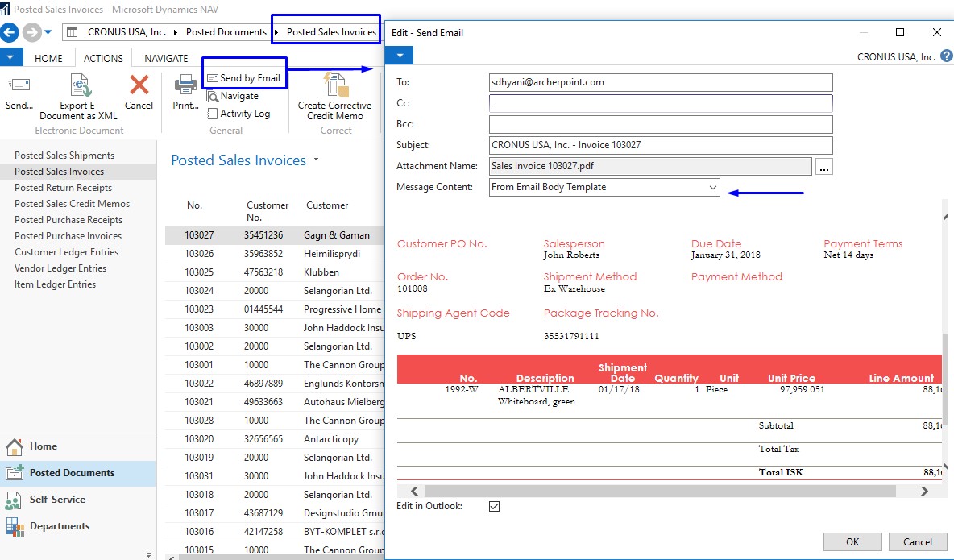The image size is (954, 560).
Task: Open the Activity Log
Action: click(x=242, y=114)
